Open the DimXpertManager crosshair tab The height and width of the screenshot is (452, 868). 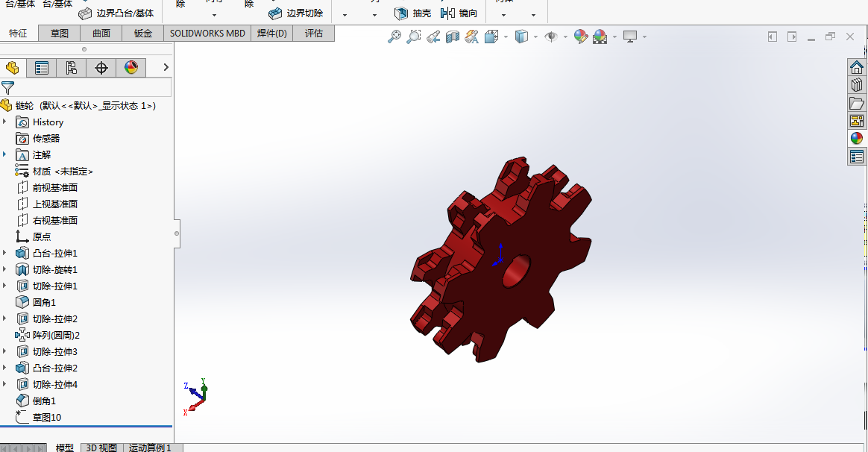[101, 68]
